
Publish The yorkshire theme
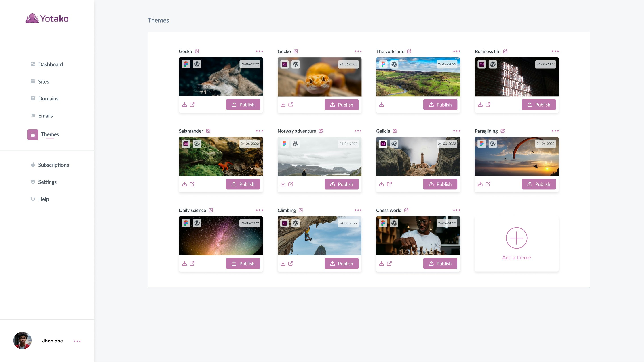click(440, 105)
